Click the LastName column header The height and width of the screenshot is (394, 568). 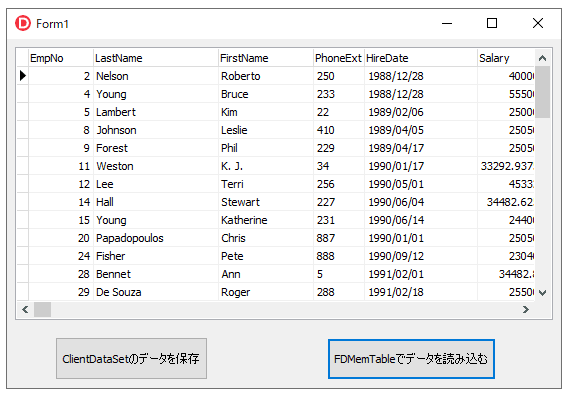tap(156, 58)
